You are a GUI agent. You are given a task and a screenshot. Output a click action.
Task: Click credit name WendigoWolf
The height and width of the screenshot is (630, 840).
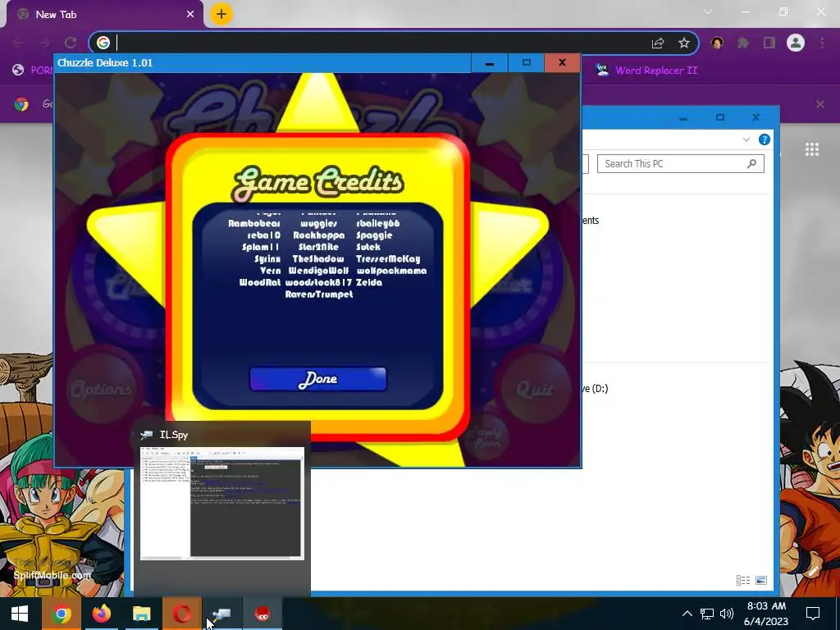pos(318,271)
